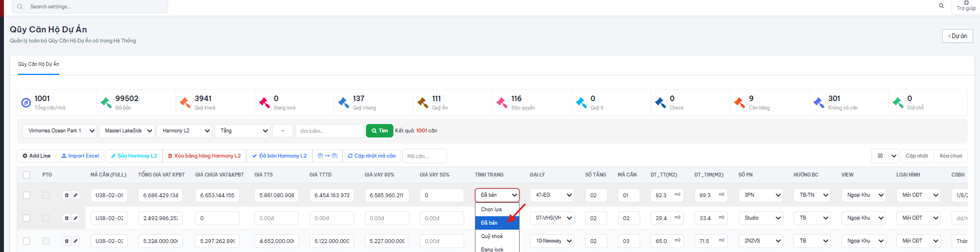Click the pink Độc quyền stat icon
Screen dimensions: 980x252
502,103
